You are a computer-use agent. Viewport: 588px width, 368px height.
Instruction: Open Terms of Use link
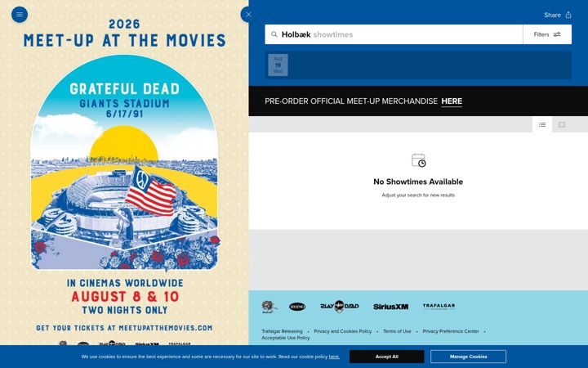click(x=397, y=331)
